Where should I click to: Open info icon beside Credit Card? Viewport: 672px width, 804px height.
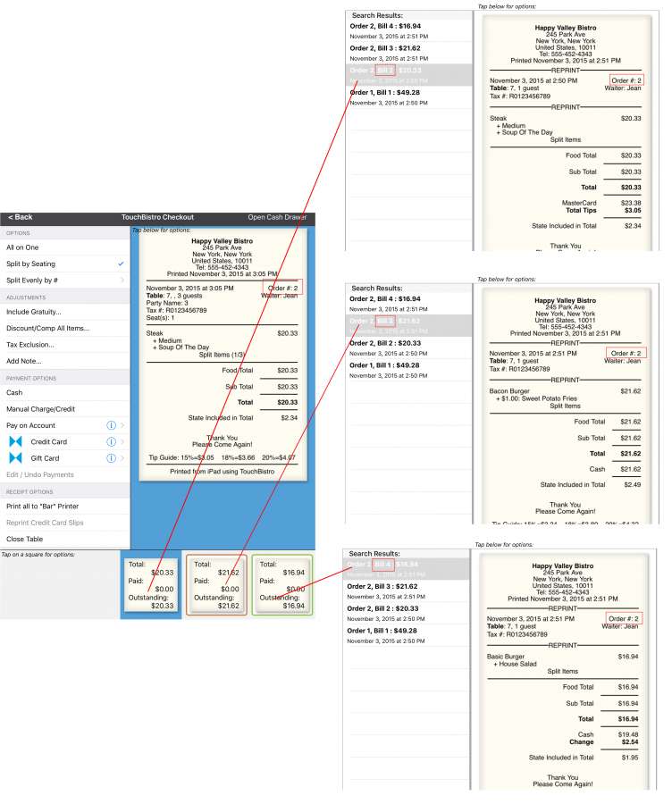point(112,441)
